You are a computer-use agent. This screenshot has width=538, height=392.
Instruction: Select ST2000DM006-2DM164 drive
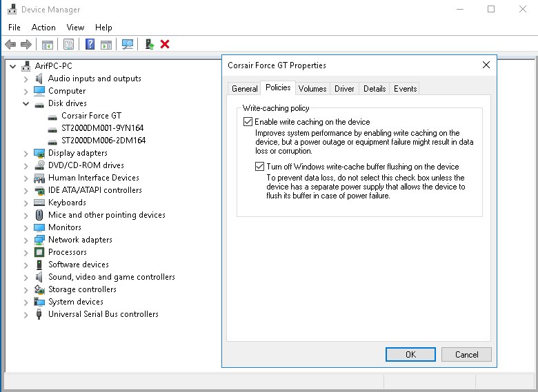tap(103, 141)
